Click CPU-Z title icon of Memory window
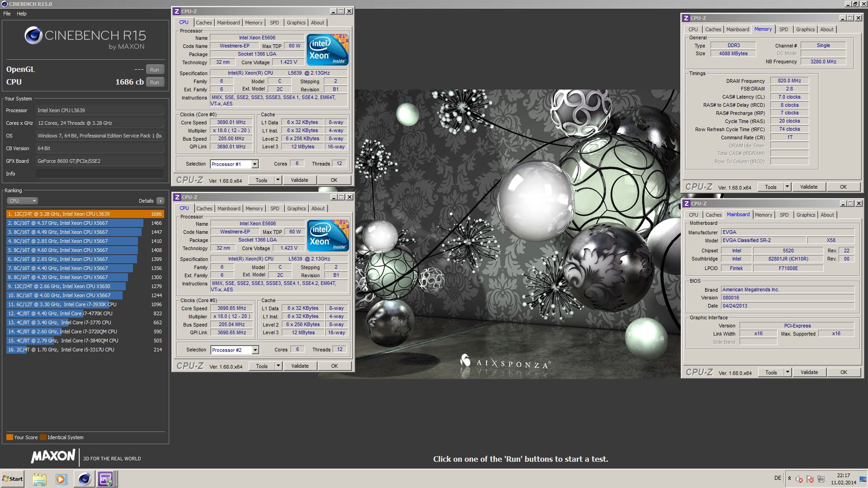 686,18
